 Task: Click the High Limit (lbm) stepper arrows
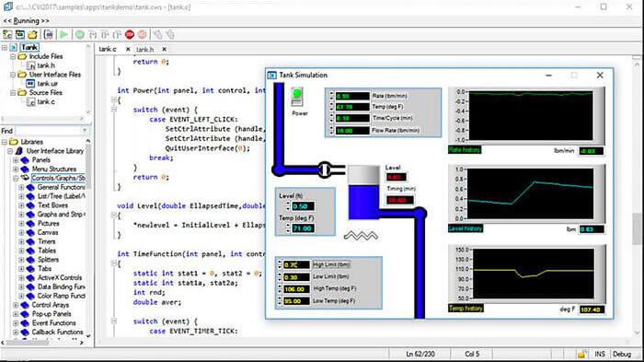(x=280, y=264)
